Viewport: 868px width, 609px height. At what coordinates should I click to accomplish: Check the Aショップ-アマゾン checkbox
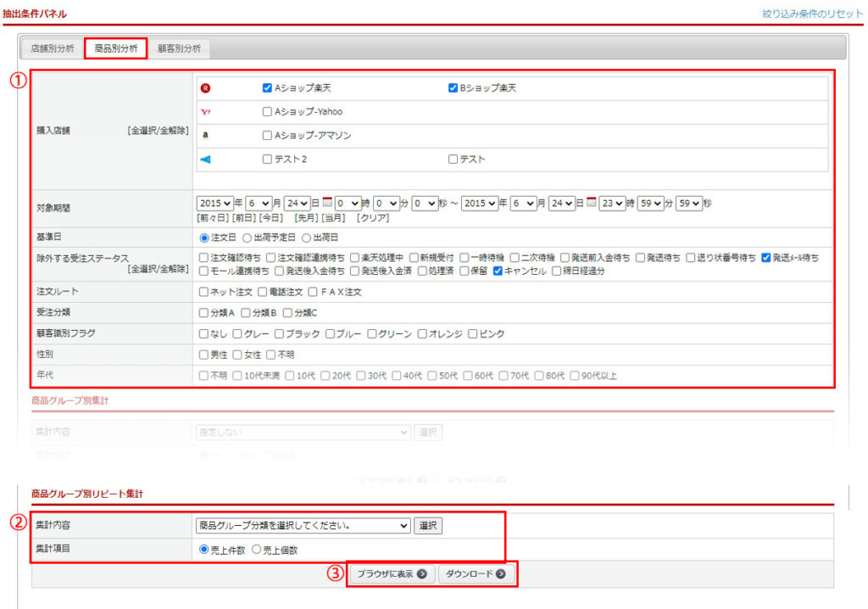(x=267, y=135)
